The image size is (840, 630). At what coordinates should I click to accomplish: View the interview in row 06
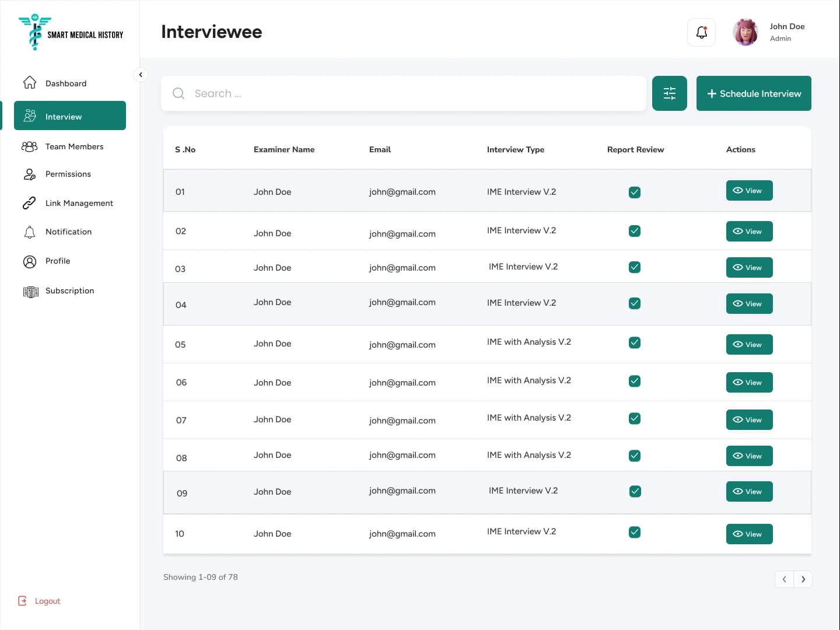tap(749, 382)
